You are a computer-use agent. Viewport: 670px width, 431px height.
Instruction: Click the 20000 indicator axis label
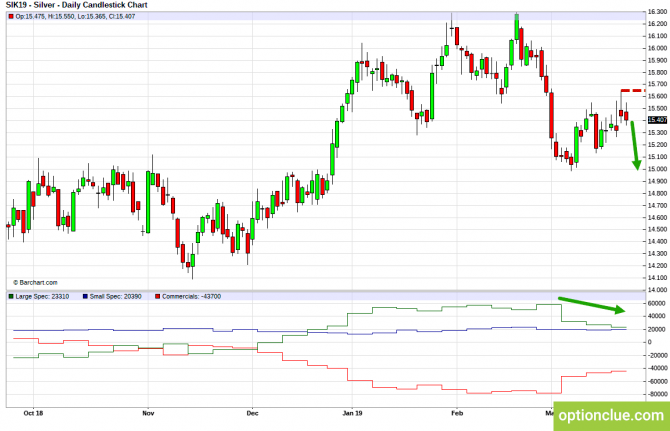click(x=657, y=329)
